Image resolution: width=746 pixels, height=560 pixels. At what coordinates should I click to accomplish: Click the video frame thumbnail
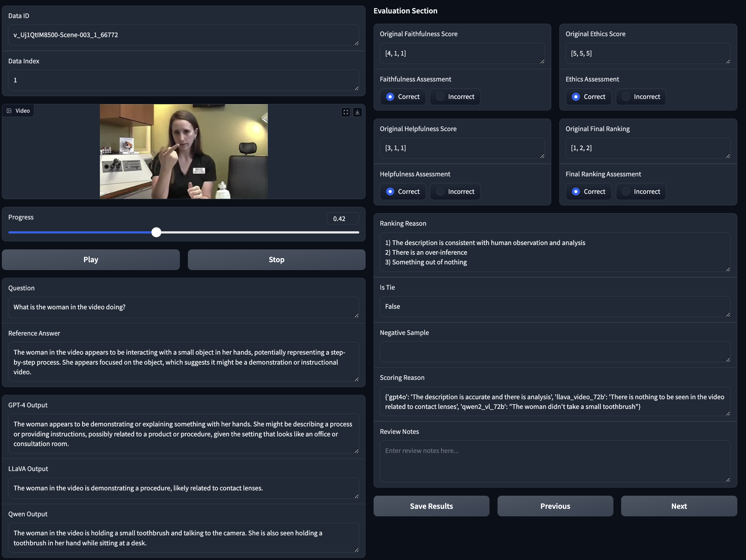pos(184,151)
